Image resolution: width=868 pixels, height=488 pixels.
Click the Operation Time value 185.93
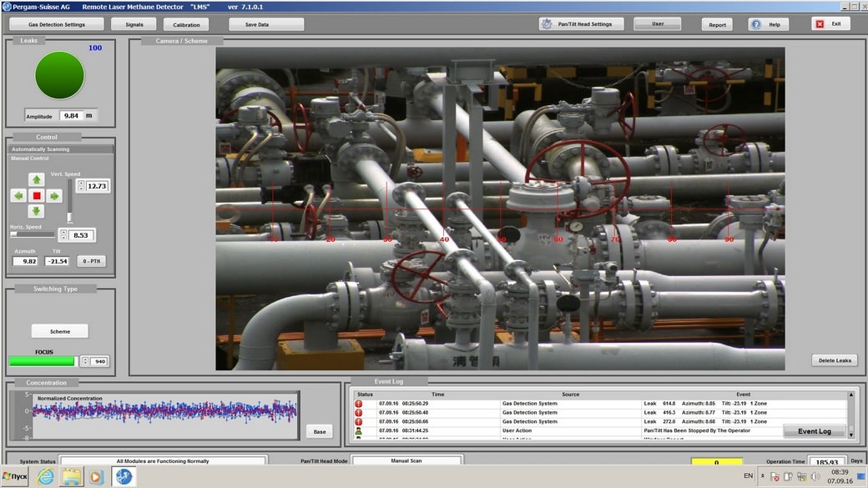tap(827, 461)
